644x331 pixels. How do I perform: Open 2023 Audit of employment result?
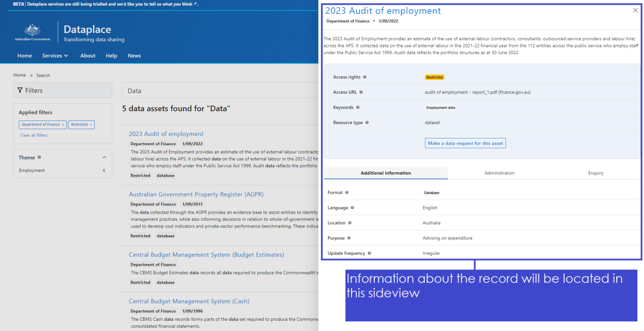pyautogui.click(x=166, y=134)
